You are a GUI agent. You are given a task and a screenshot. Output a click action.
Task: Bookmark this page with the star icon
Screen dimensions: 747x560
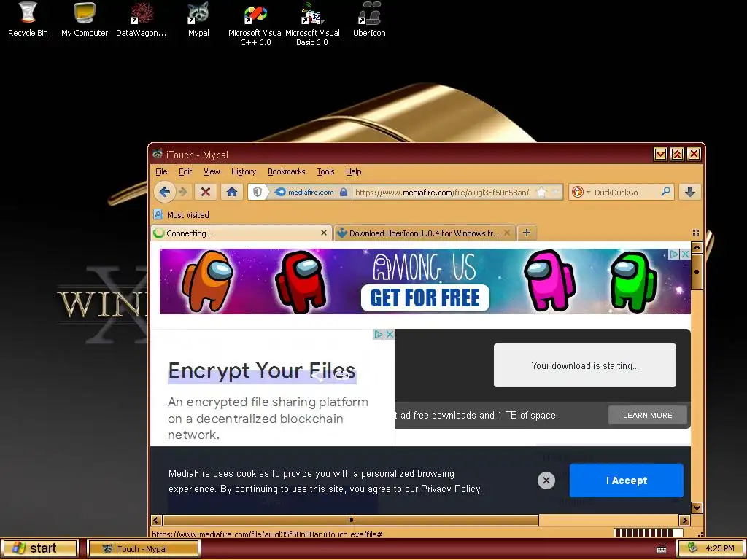pos(542,192)
